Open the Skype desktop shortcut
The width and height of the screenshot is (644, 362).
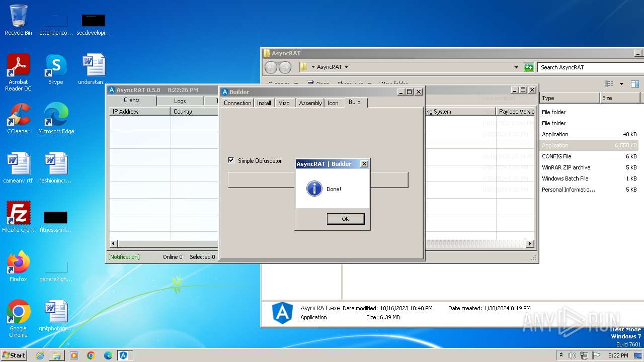[56, 69]
